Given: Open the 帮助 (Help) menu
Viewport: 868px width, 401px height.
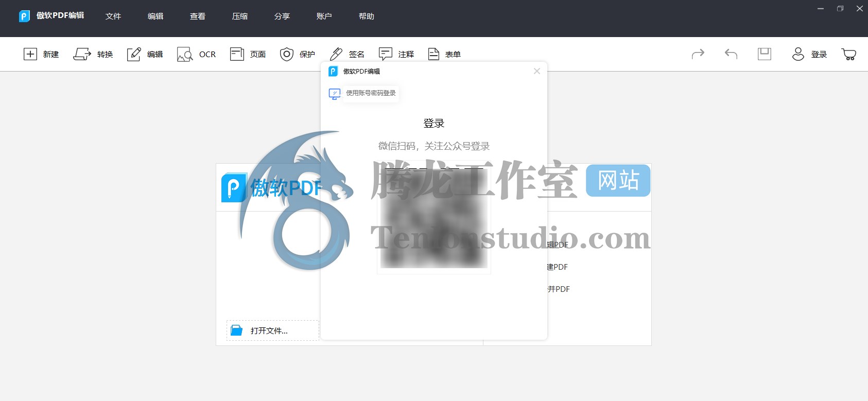Looking at the screenshot, I should [367, 16].
